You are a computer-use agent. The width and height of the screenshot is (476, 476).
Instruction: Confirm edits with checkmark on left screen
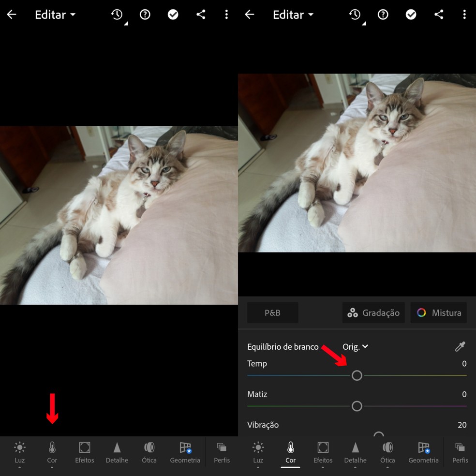[173, 14]
